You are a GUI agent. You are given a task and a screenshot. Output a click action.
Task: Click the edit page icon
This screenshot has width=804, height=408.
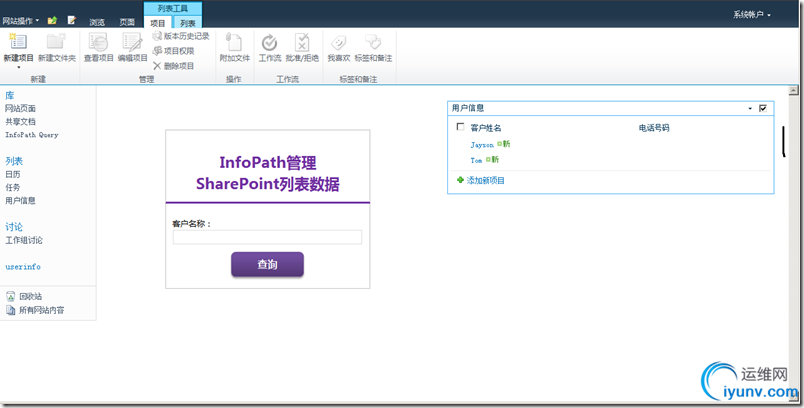tap(72, 21)
